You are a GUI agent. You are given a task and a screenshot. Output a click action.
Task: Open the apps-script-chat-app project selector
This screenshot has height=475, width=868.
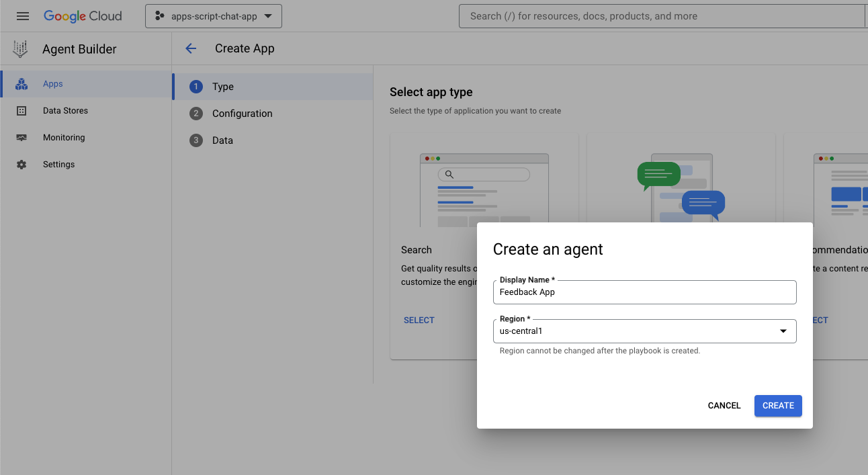click(214, 16)
